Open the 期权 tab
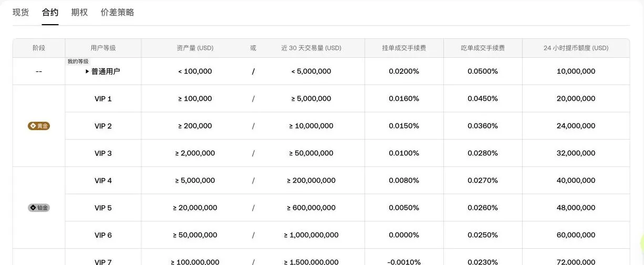The image size is (644, 265). (x=80, y=13)
